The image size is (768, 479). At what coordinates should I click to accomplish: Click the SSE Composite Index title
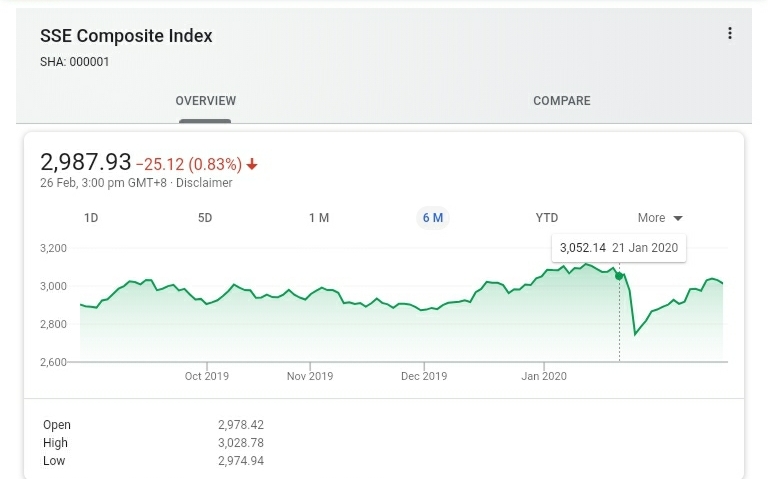click(x=126, y=36)
